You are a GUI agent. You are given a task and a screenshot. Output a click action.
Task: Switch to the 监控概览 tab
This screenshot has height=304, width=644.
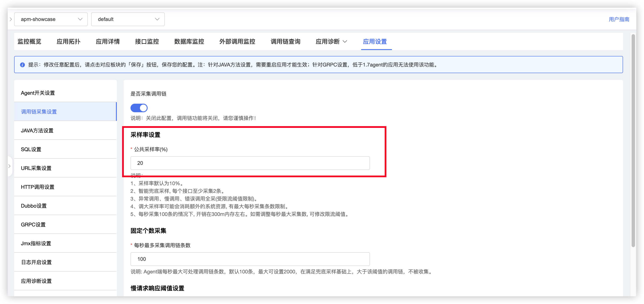[30, 41]
